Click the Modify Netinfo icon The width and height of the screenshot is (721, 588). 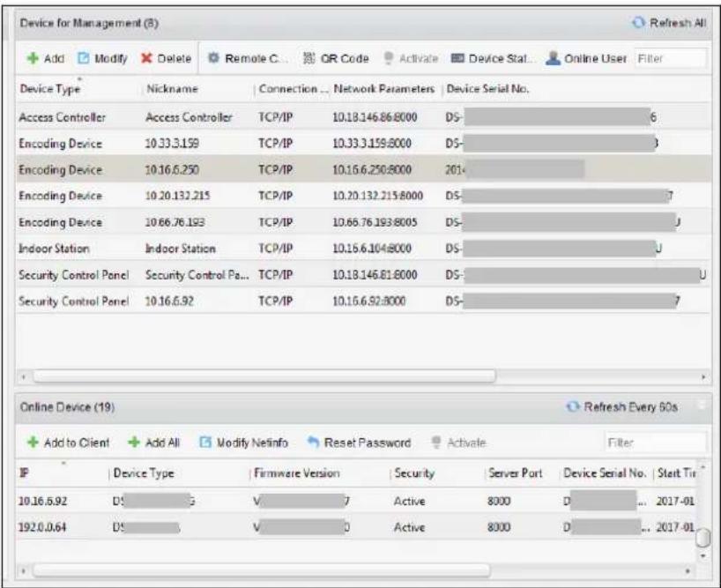(205, 443)
